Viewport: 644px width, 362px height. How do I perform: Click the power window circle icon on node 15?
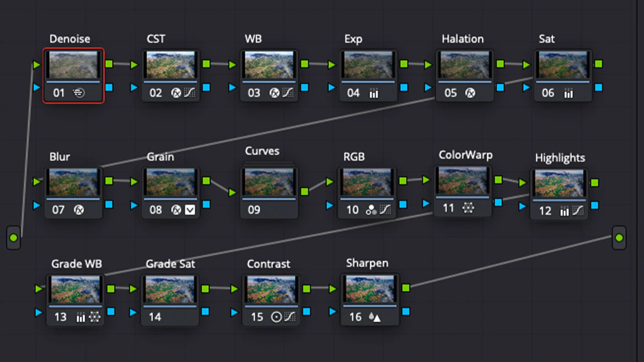(x=276, y=317)
